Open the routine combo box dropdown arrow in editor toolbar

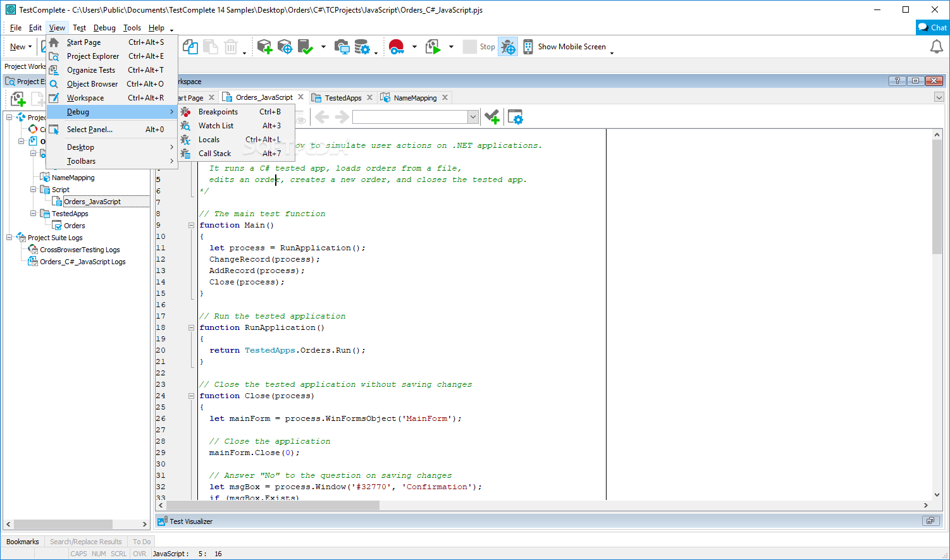tap(472, 117)
